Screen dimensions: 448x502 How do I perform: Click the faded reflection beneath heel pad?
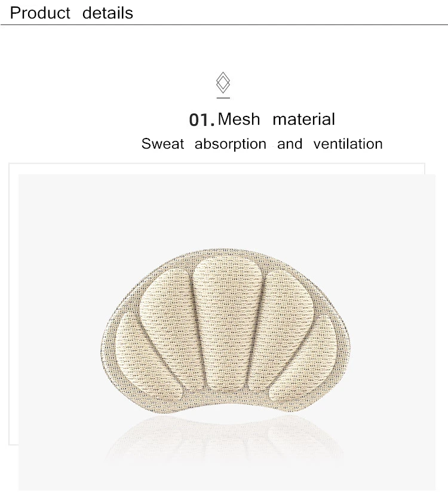[x=225, y=439]
